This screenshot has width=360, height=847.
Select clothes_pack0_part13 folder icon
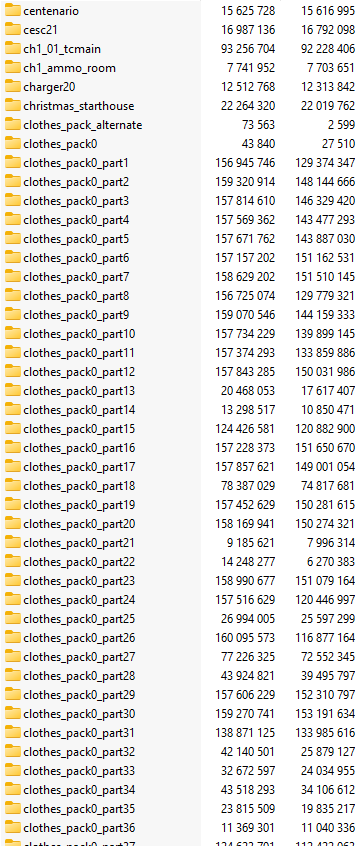(12, 391)
